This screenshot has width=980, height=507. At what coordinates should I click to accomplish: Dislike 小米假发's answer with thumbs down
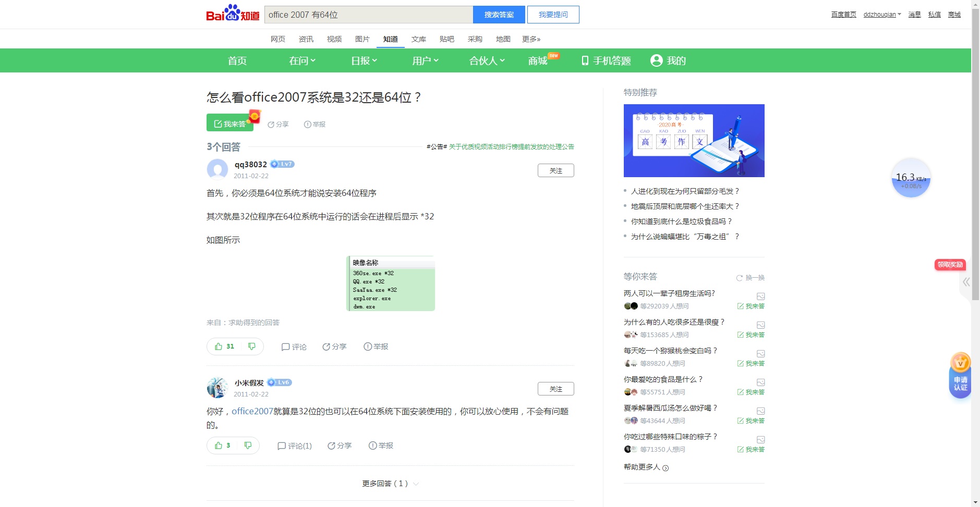coord(248,446)
